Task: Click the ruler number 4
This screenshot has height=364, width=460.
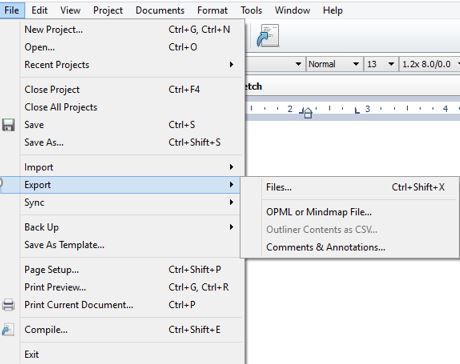Action: point(445,109)
